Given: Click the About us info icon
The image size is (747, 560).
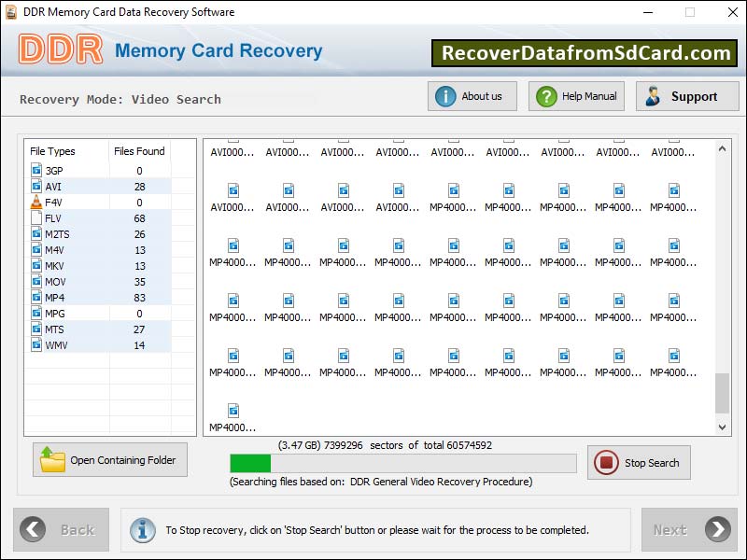Looking at the screenshot, I should tap(445, 97).
